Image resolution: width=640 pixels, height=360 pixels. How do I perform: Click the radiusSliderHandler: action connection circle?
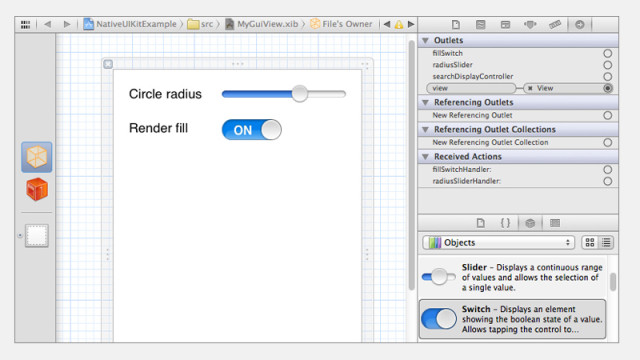coord(607,181)
